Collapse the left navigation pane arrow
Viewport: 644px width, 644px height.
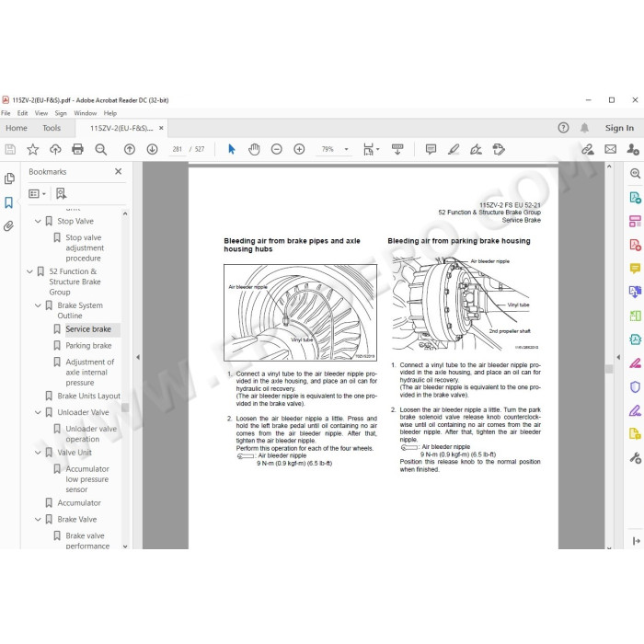[138, 357]
